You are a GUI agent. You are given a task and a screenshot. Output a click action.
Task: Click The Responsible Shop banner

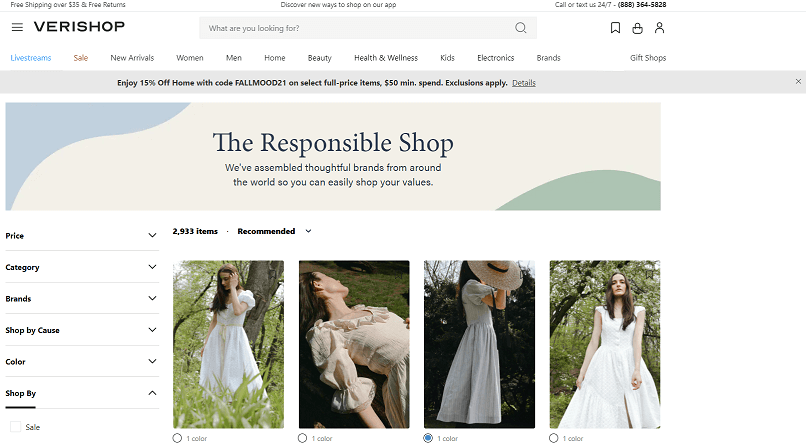(333, 156)
